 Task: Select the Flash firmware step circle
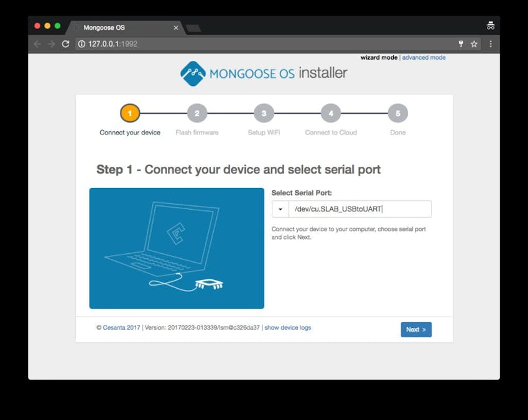(x=197, y=114)
